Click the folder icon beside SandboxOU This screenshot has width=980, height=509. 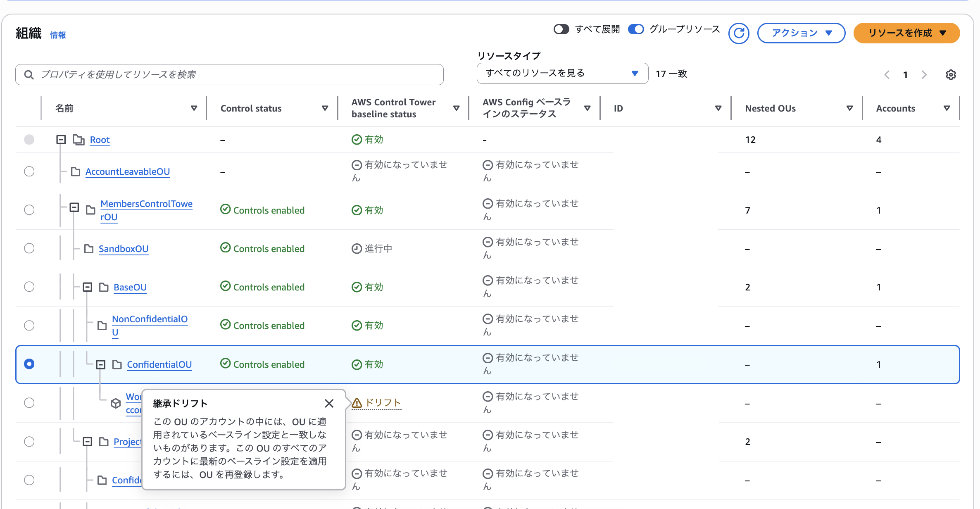pos(88,248)
